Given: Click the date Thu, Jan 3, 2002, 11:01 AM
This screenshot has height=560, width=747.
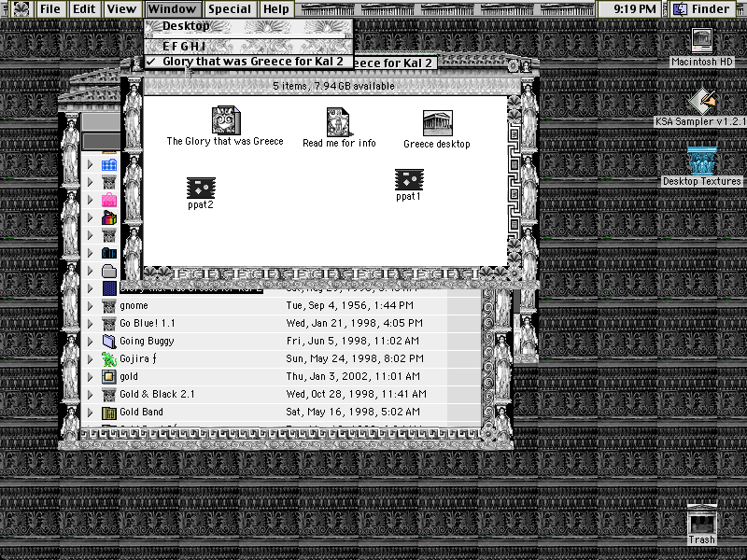Looking at the screenshot, I should pyautogui.click(x=353, y=376).
